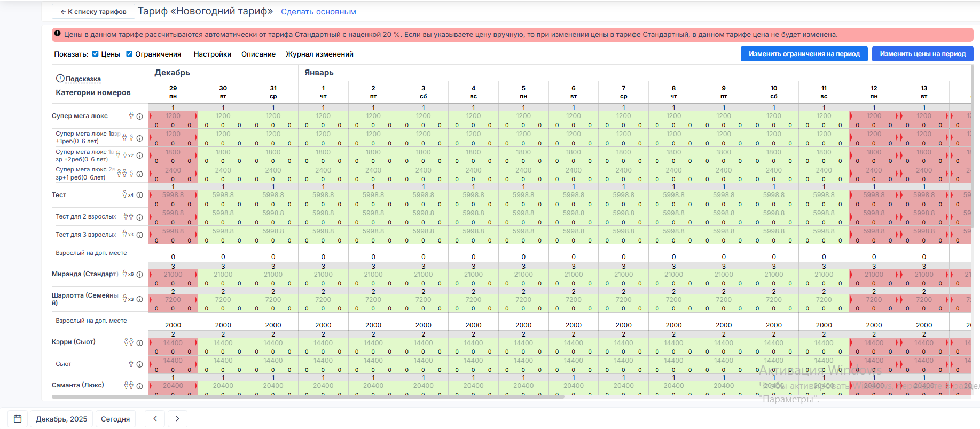
Task: Click info icon for Тест для 2 взрослых
Action: click(x=139, y=217)
